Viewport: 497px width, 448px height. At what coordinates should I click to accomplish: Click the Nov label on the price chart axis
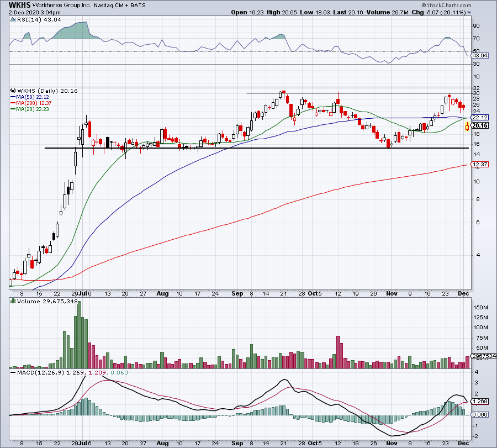[392, 293]
